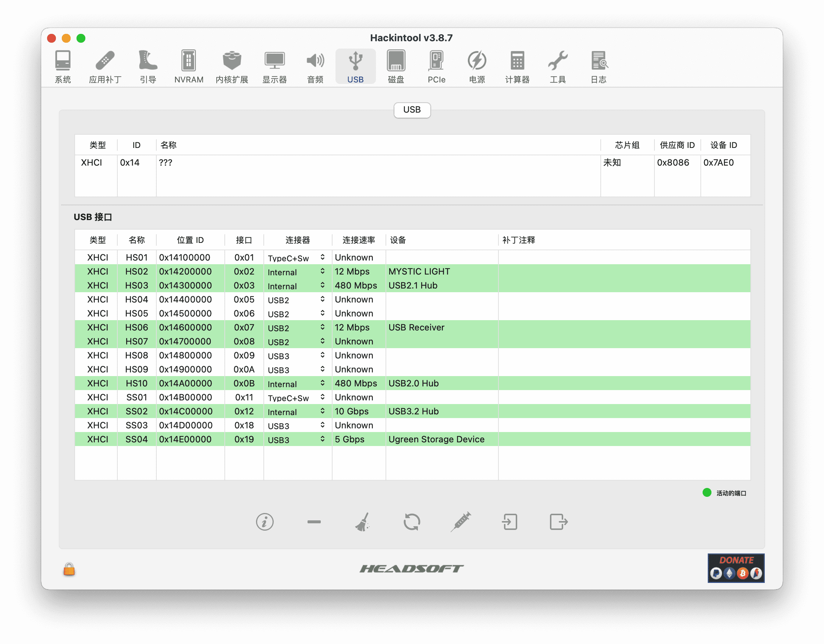Click the green 活动的端口 legend indicator
Viewport: 824px width, 644px height.
(707, 492)
